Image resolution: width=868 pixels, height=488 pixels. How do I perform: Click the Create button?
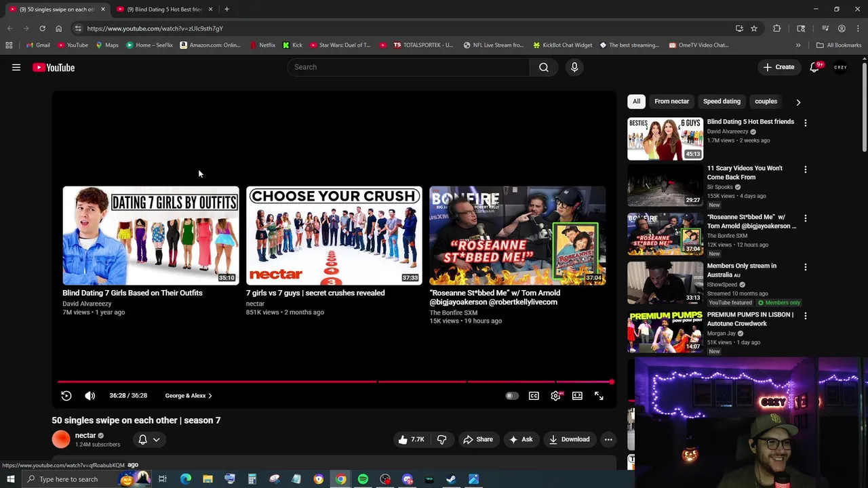[x=778, y=67]
